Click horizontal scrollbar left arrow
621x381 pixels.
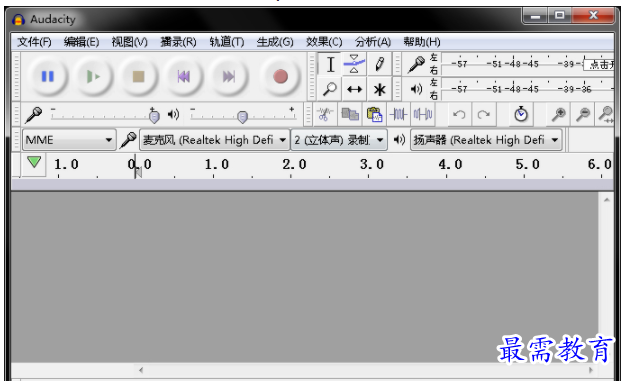(x=141, y=370)
